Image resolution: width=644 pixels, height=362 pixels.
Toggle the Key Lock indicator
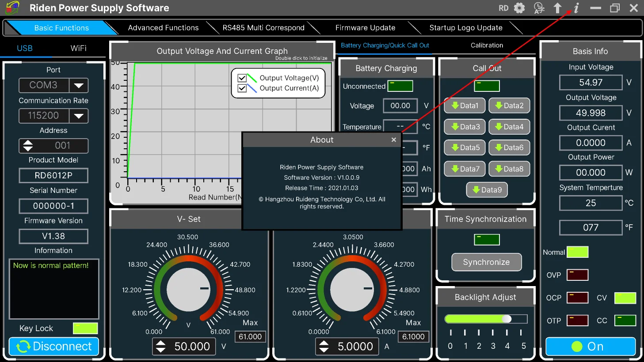(x=85, y=328)
